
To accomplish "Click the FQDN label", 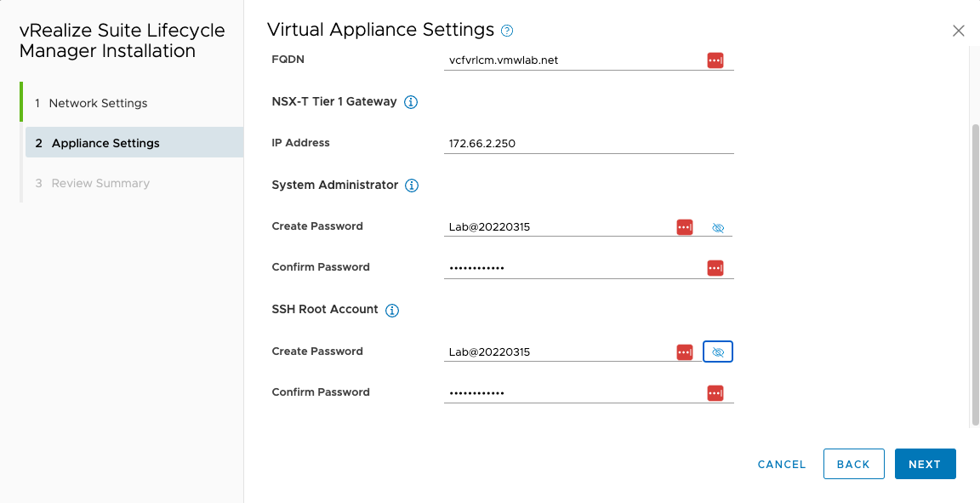I will (x=288, y=60).
